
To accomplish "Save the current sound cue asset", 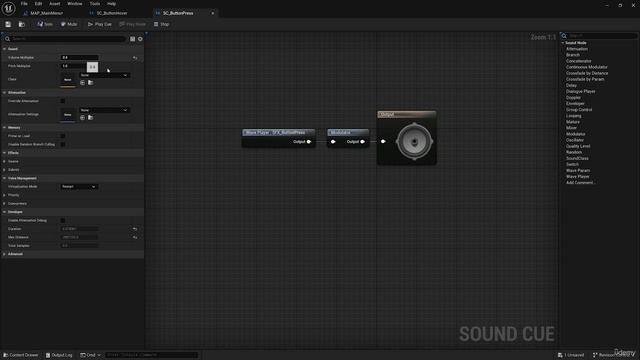I will pos(8,24).
